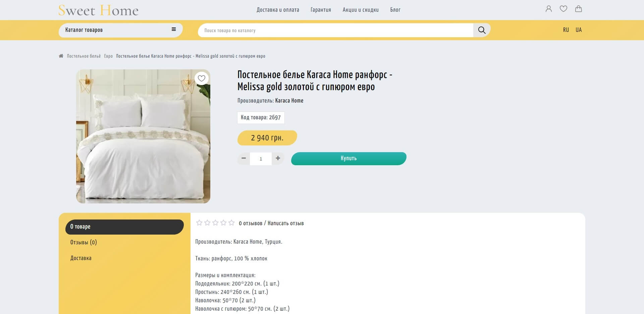This screenshot has width=644, height=314.
Task: Increase quantity with plus button
Action: [278, 158]
